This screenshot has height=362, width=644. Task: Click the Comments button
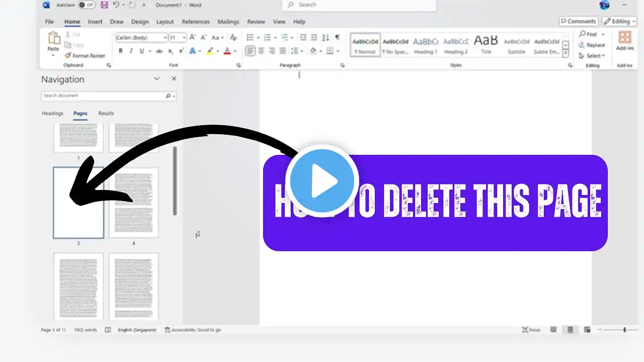coord(578,22)
